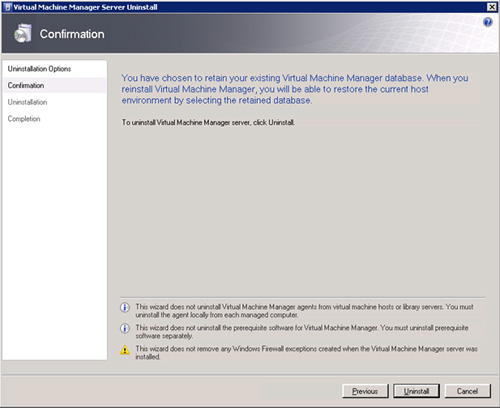Click the title bar window icon
The image size is (500, 408).
click(x=8, y=7)
